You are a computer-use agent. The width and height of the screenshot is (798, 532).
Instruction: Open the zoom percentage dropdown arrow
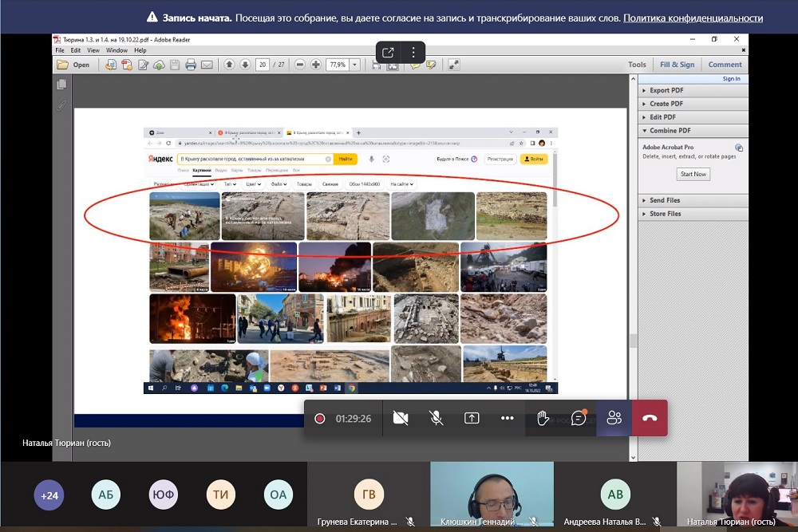354,65
